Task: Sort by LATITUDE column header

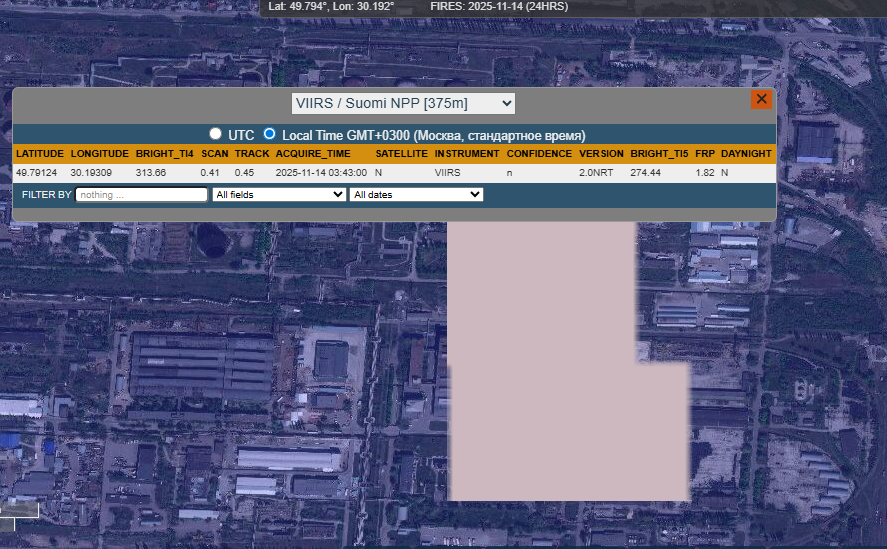Action: point(40,154)
